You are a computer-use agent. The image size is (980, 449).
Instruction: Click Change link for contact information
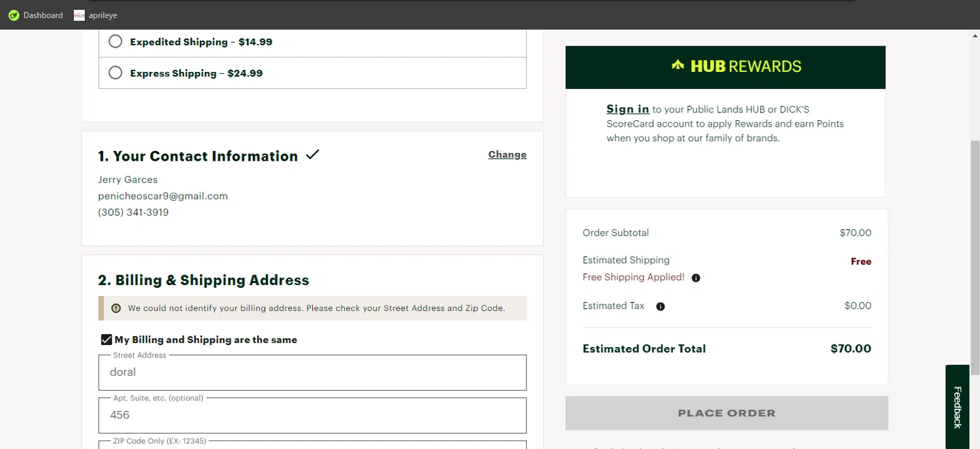(507, 155)
